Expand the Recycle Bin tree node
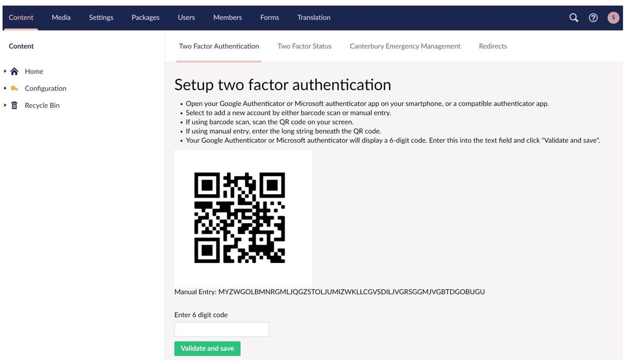This screenshot has height=364, width=626. (x=5, y=105)
